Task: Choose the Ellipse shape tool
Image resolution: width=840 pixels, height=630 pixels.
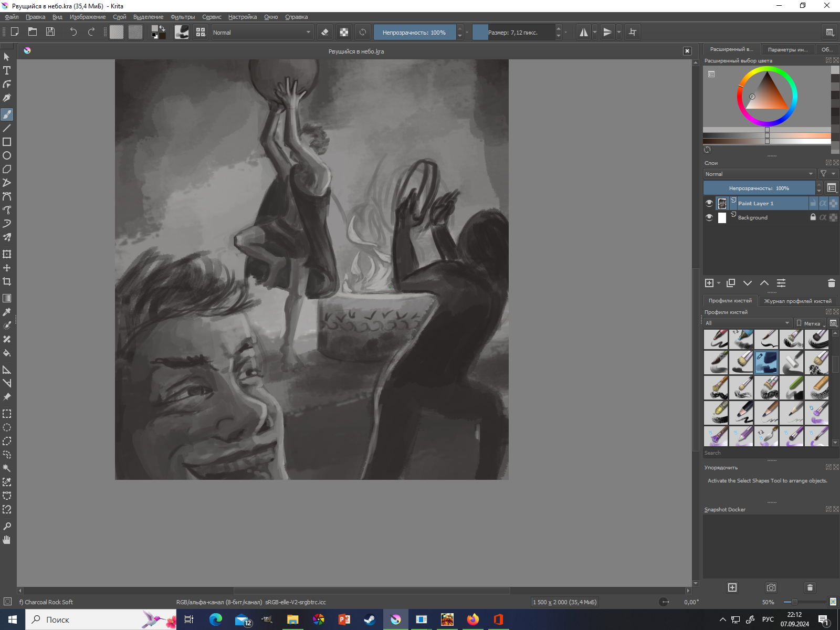Action: [x=7, y=155]
